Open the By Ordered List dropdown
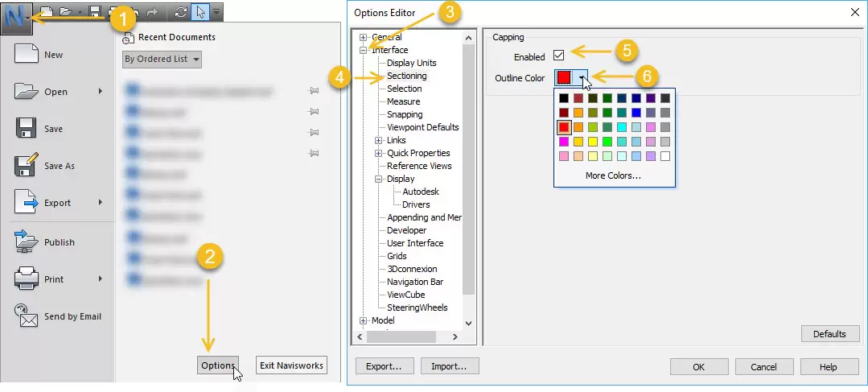This screenshot has width=868, height=392. click(162, 59)
